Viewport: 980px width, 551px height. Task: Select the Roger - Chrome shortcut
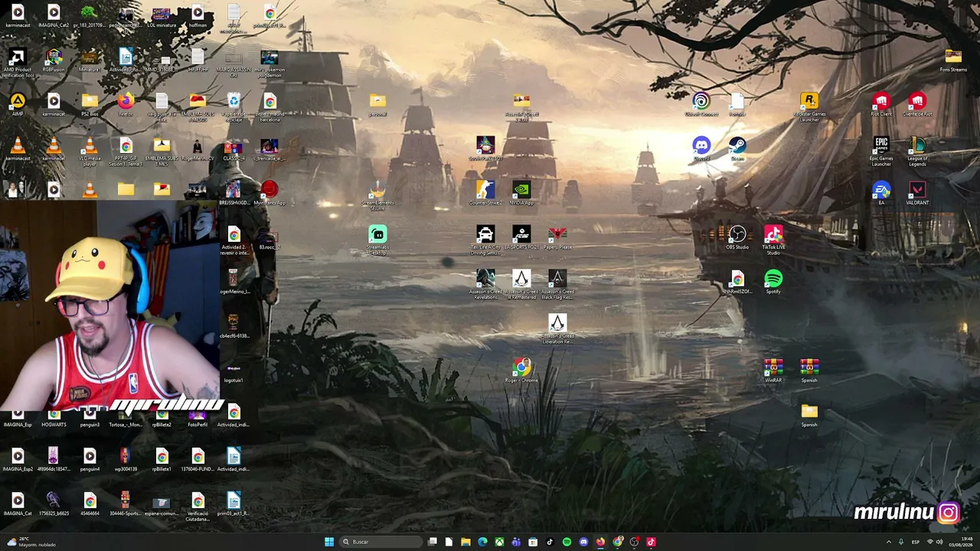tap(521, 370)
